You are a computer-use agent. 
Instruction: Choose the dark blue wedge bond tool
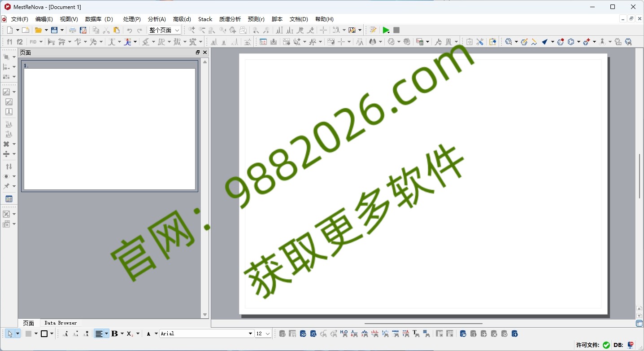click(x=545, y=42)
